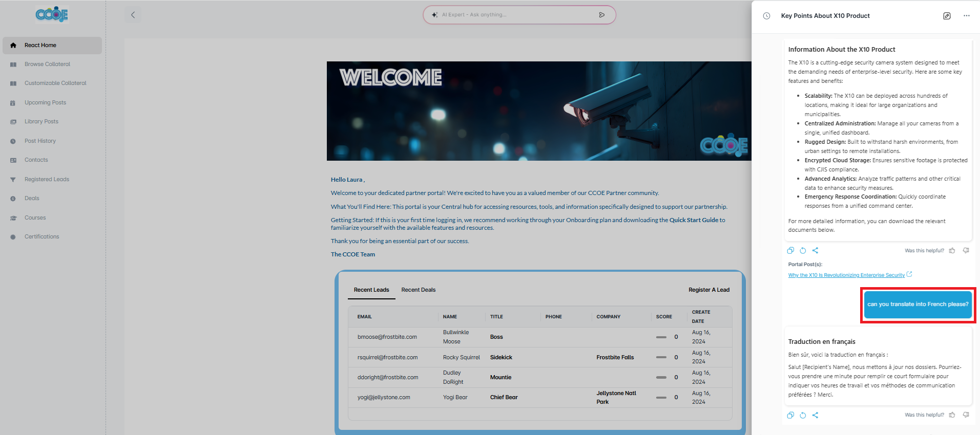Open the three-dot options menu in chat panel
Screen dimensions: 980x435
[x=966, y=16]
